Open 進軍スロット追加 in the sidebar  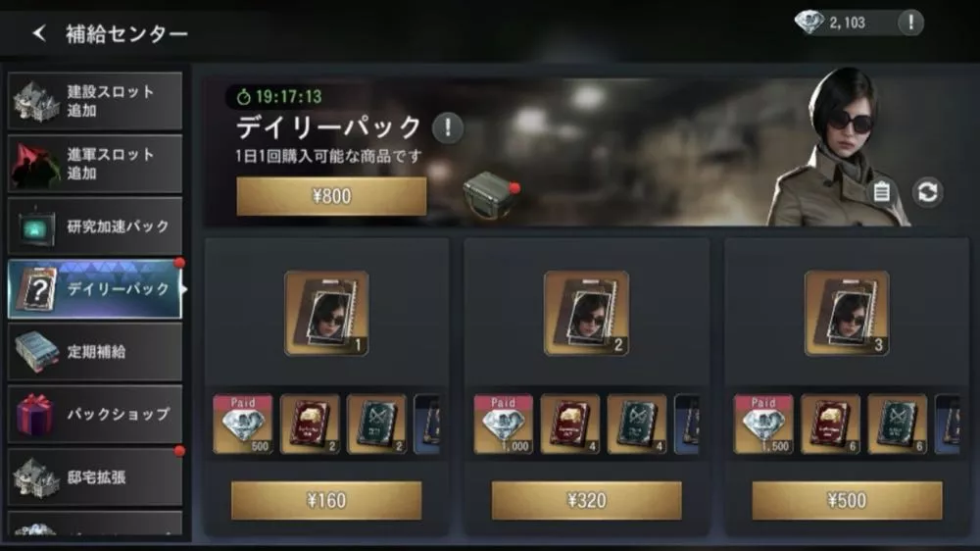(95, 163)
